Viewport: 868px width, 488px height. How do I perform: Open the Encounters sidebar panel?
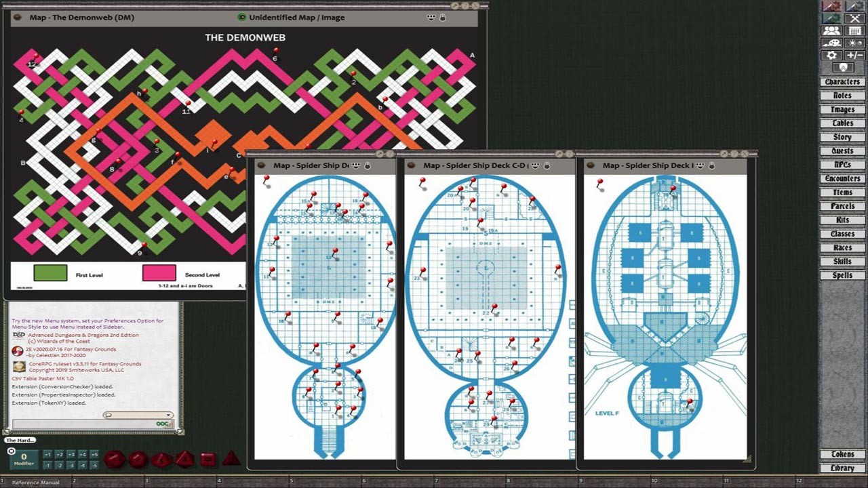coord(842,178)
